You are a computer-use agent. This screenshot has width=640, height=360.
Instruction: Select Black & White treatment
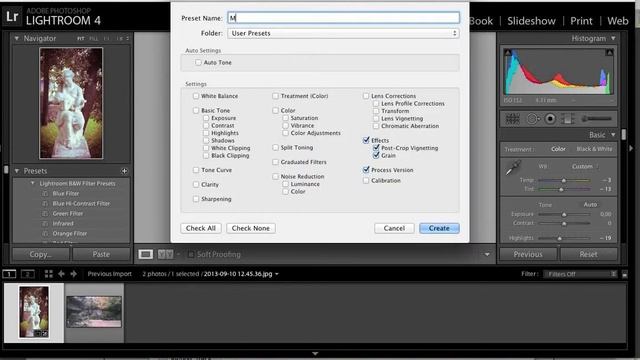(594, 149)
